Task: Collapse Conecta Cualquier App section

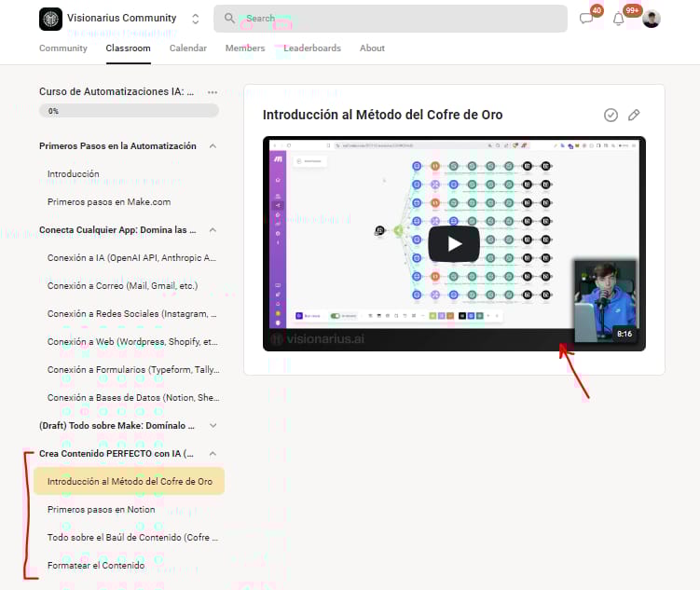Action: pos(213,230)
